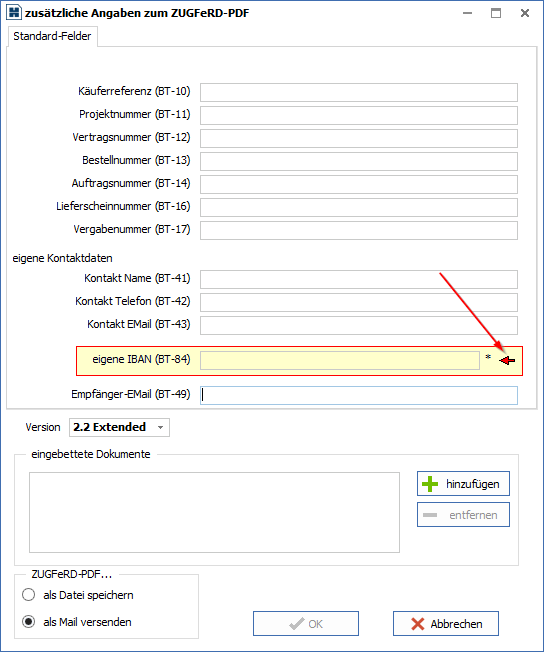Viewport: 544px width, 652px height.
Task: Click the Bestellnummer (BT-13) text box
Action: tap(359, 161)
